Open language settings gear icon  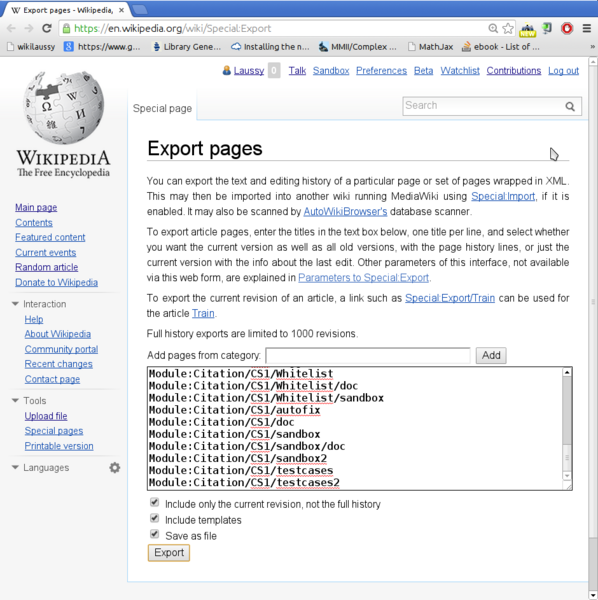[115, 468]
